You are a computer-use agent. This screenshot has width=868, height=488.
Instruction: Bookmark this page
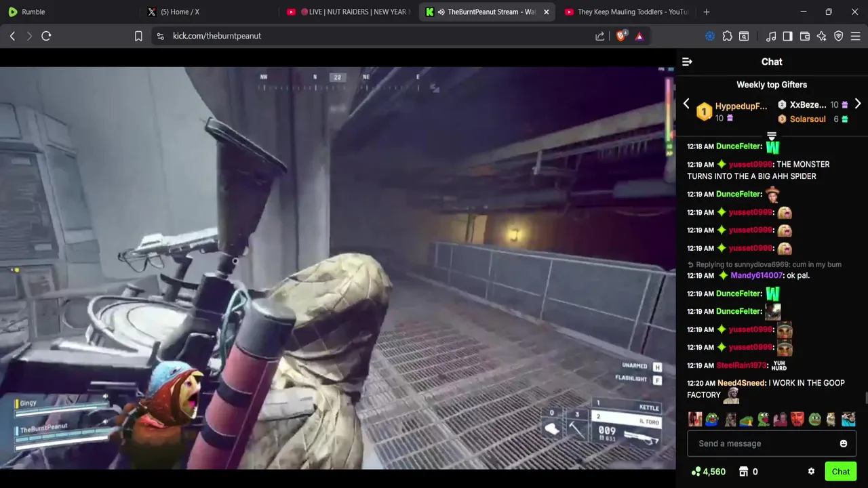coord(138,36)
